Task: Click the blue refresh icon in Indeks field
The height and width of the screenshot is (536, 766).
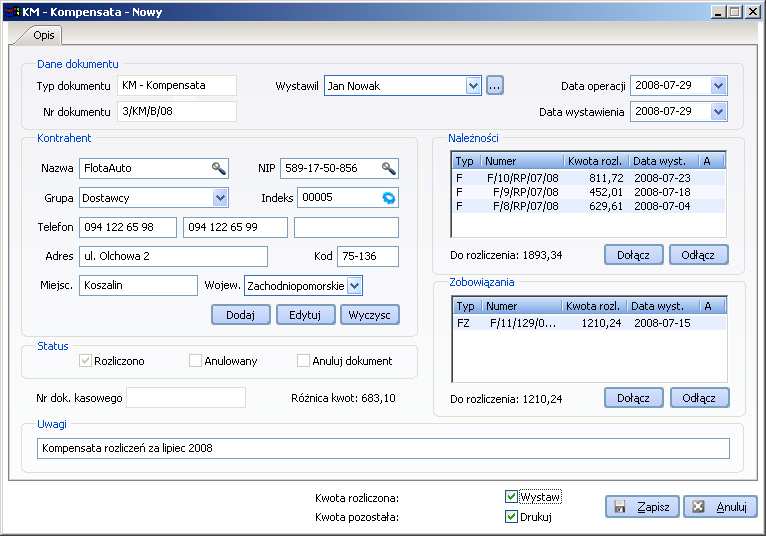Action: [388, 198]
